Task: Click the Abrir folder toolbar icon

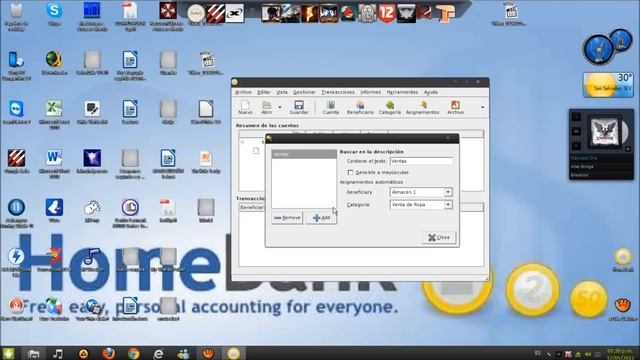Action: pos(267,107)
